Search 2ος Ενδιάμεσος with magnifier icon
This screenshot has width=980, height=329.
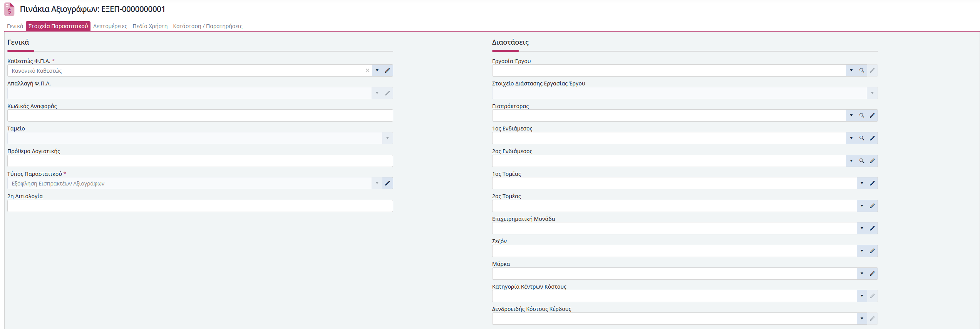pos(862,161)
